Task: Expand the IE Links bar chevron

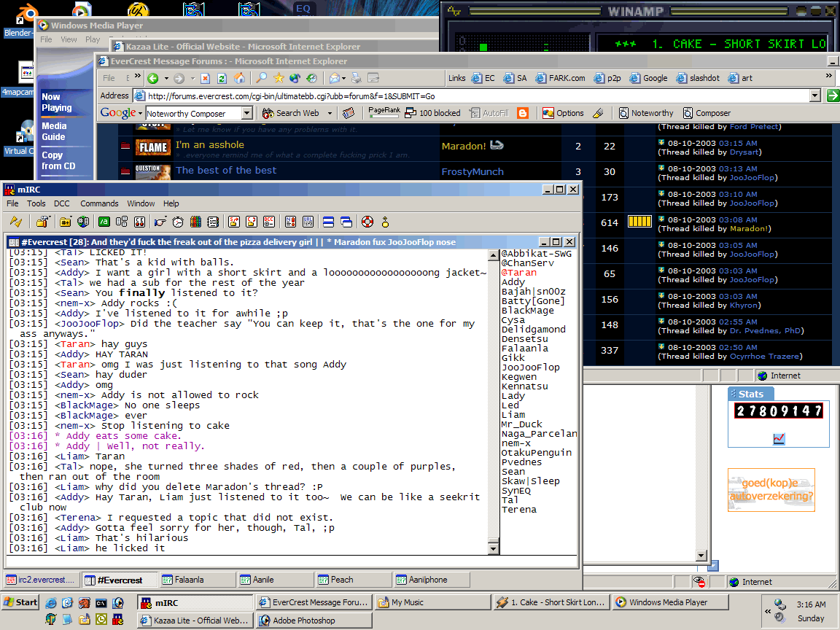Action: click(x=829, y=76)
